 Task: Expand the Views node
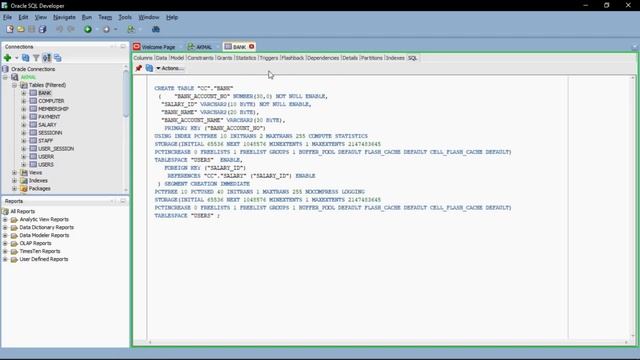pos(14,173)
